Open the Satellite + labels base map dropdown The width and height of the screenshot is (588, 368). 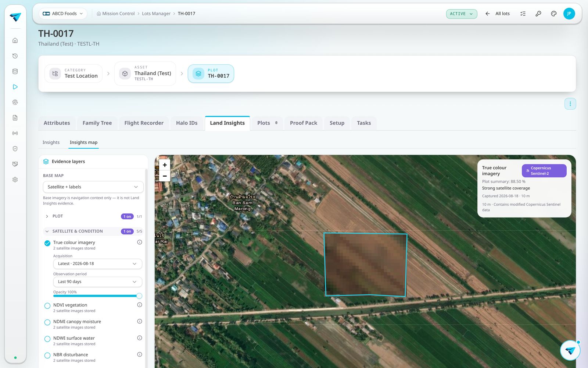(93, 187)
